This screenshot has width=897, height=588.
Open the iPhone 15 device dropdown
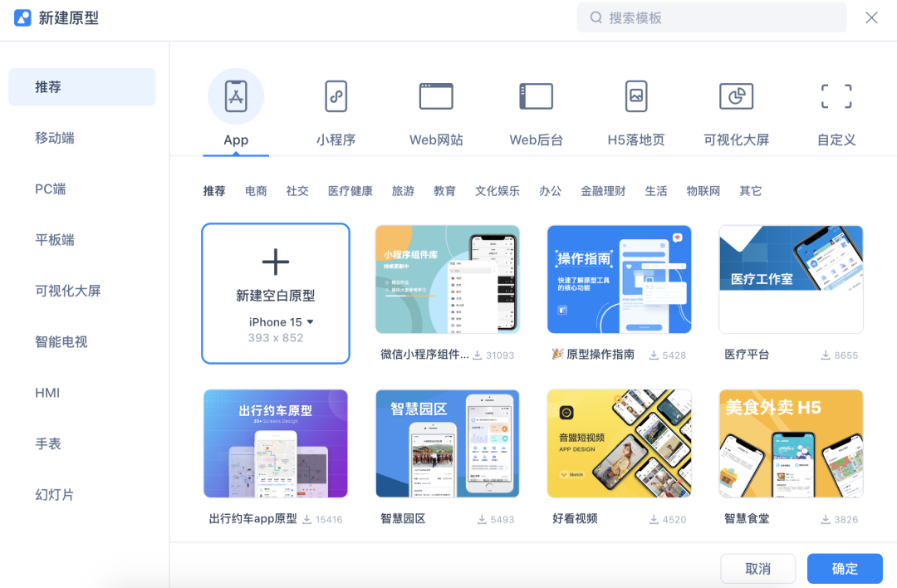click(x=281, y=322)
